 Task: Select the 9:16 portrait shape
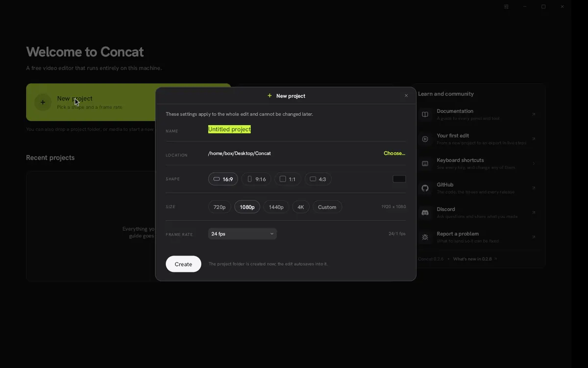pos(256,179)
